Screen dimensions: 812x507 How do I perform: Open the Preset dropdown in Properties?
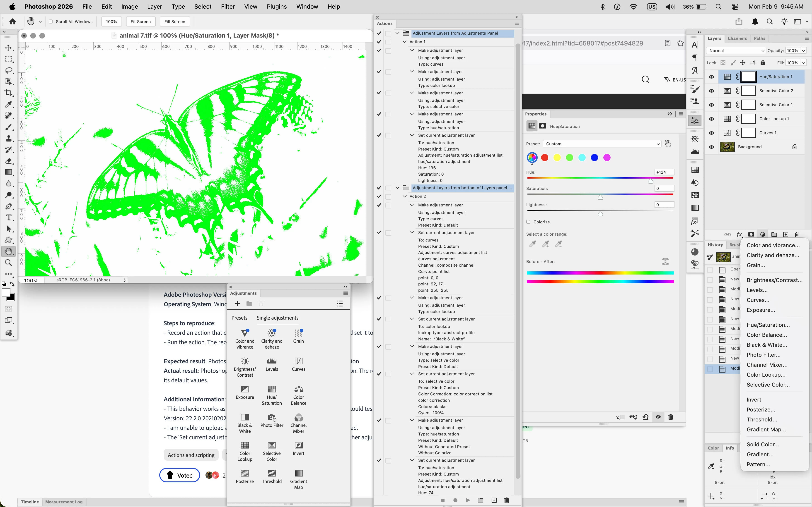(x=602, y=144)
